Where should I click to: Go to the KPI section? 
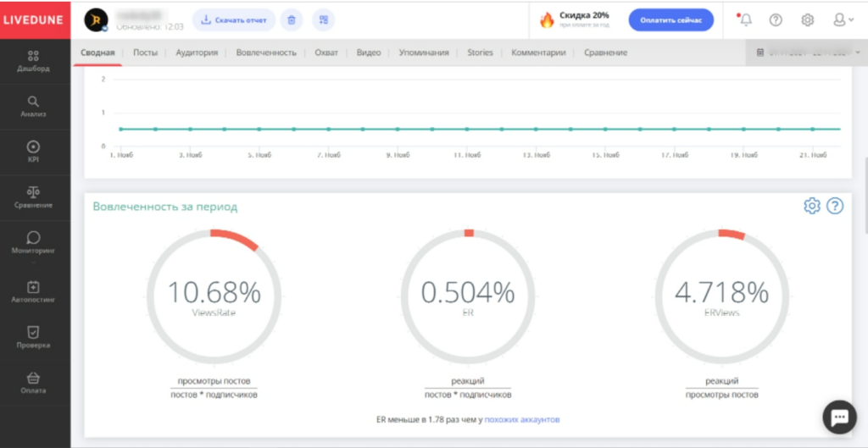tap(34, 152)
